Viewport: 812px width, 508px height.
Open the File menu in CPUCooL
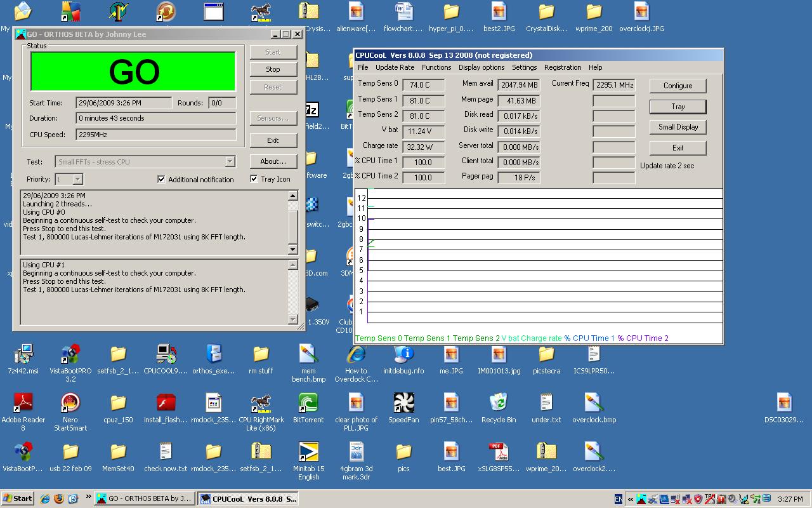pos(363,67)
